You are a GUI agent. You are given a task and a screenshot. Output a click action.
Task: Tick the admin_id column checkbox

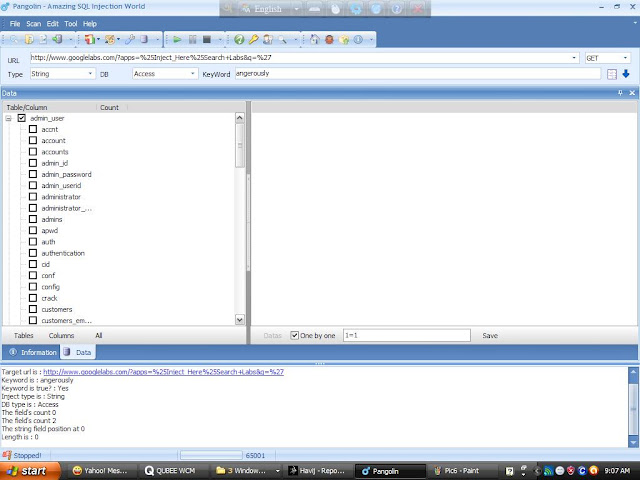[33, 163]
